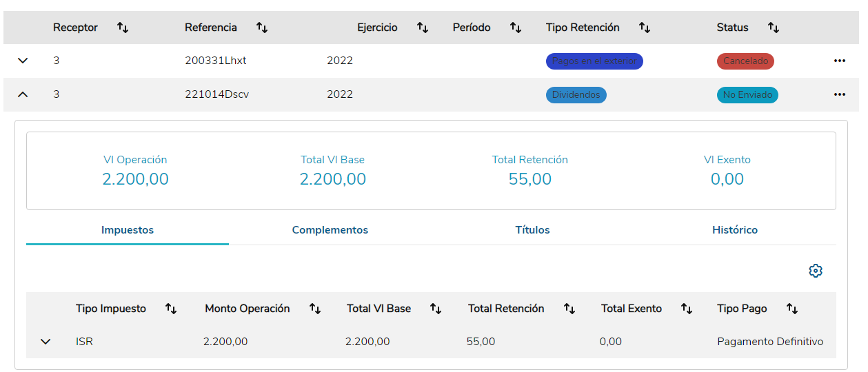The height and width of the screenshot is (372, 868).
Task: Expand the ISR tax row
Action: (x=46, y=341)
